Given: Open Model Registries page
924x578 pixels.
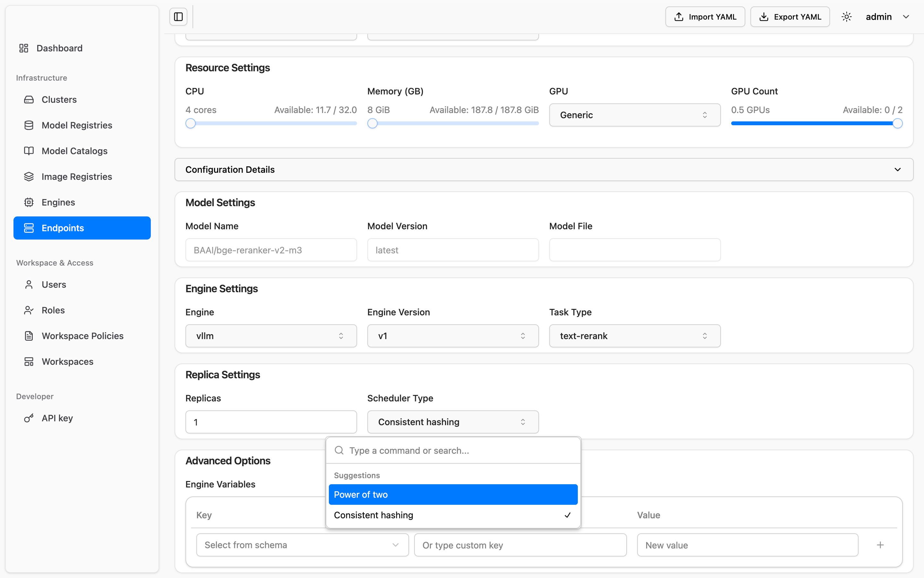Looking at the screenshot, I should 77,125.
